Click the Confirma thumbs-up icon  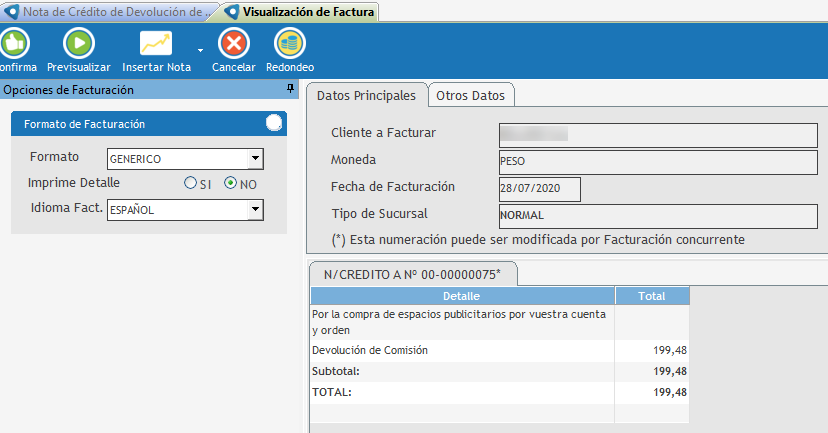14,43
